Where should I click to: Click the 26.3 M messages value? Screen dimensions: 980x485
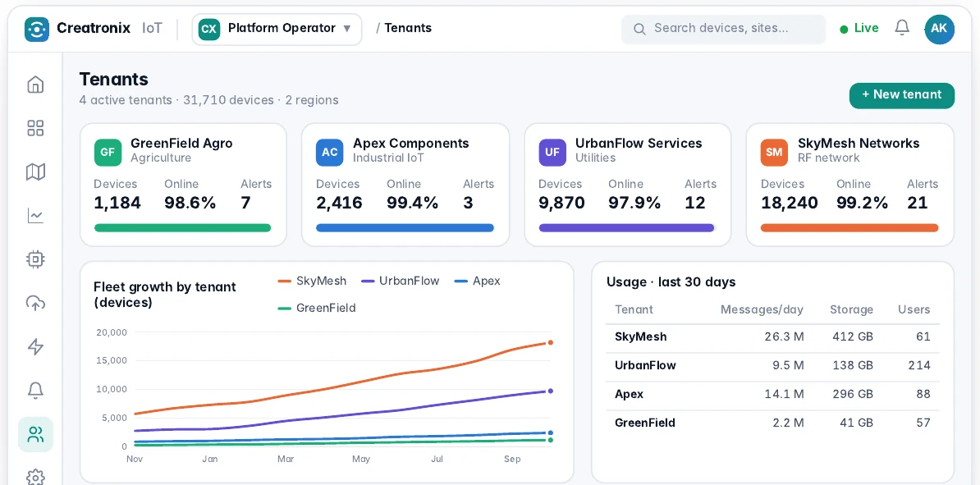(784, 337)
